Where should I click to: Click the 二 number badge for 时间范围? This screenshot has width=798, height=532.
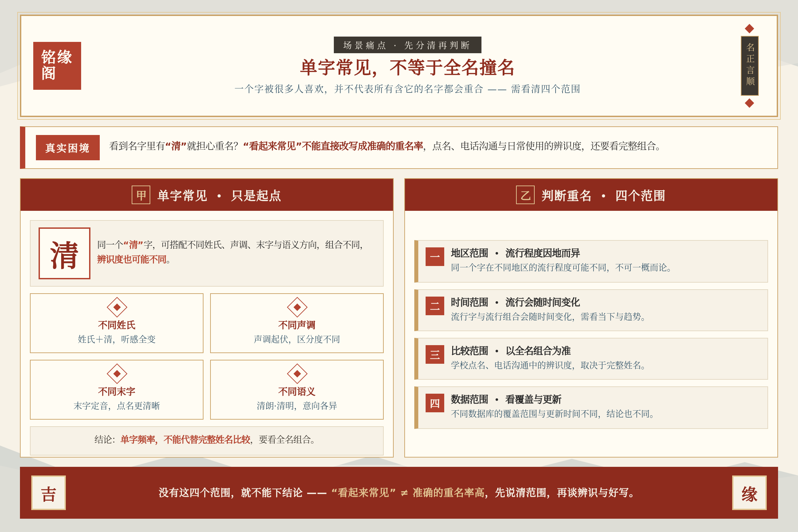(x=435, y=306)
